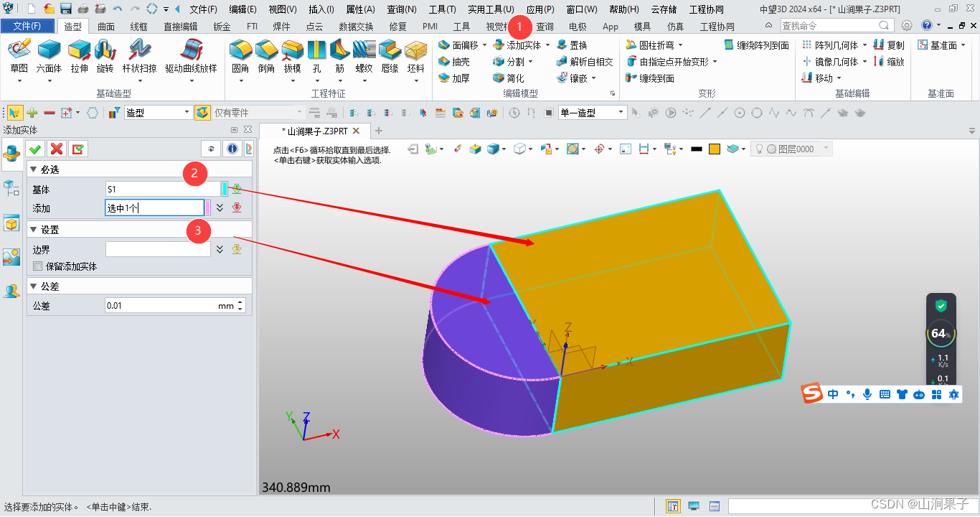Screen dimensions: 980x517
Task: Collapse the 必选 section
Action: click(x=33, y=169)
